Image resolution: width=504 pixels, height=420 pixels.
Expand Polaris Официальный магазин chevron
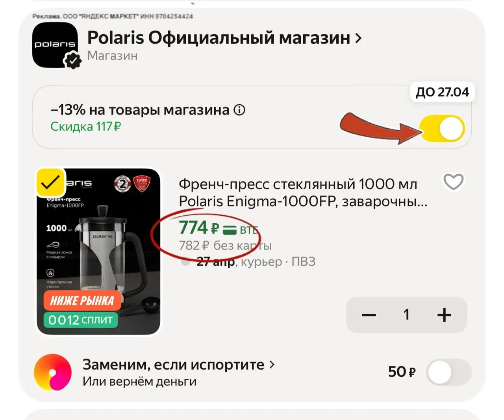358,38
